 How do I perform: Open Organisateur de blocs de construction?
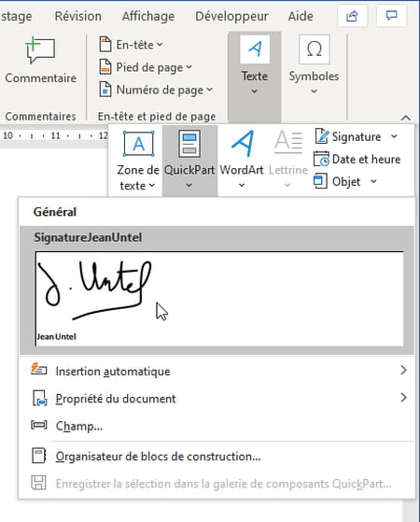pos(217,456)
